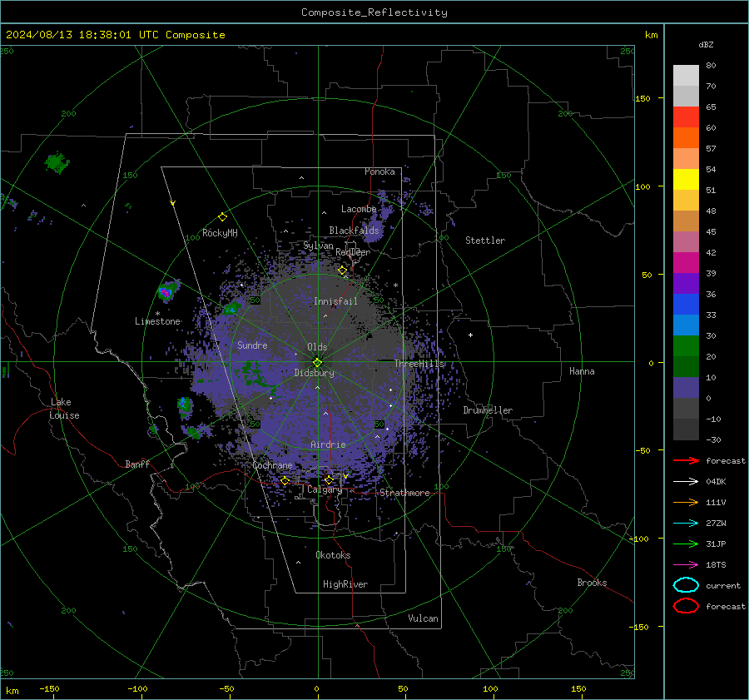Click the cyan 27ZW arrow icon
Image resolution: width=749 pixels, height=700 pixels.
point(686,524)
